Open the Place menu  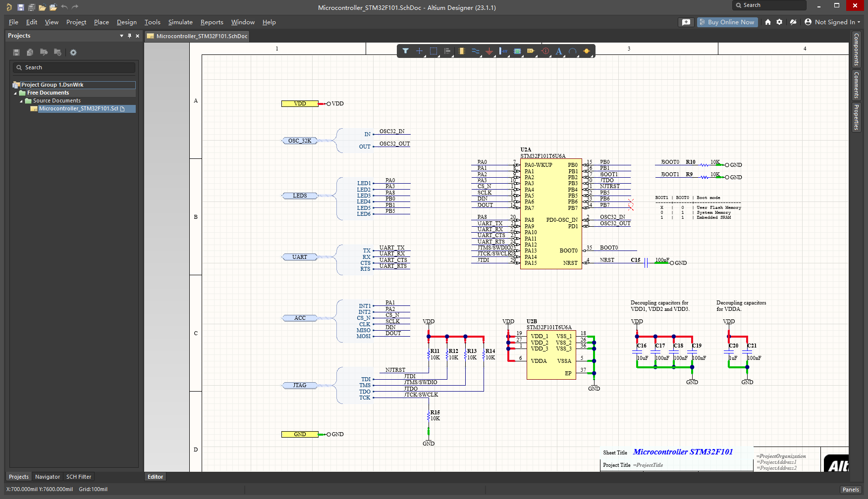click(x=102, y=22)
